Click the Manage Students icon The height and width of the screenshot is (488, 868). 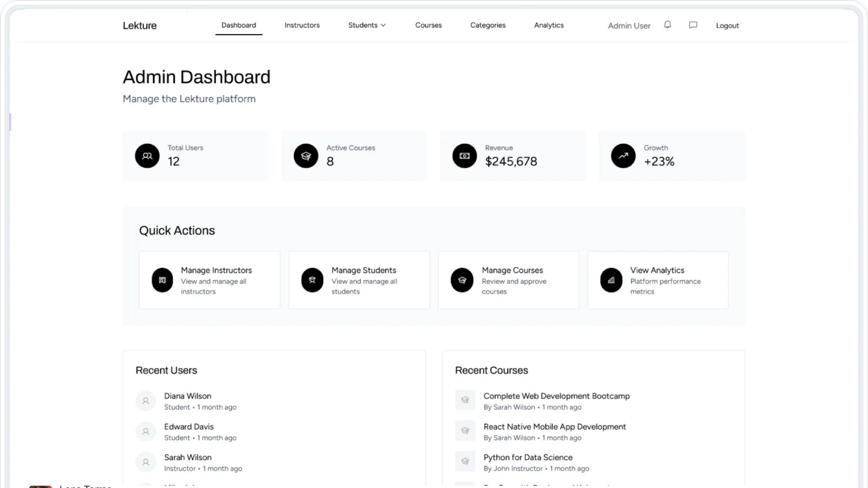[312, 280]
